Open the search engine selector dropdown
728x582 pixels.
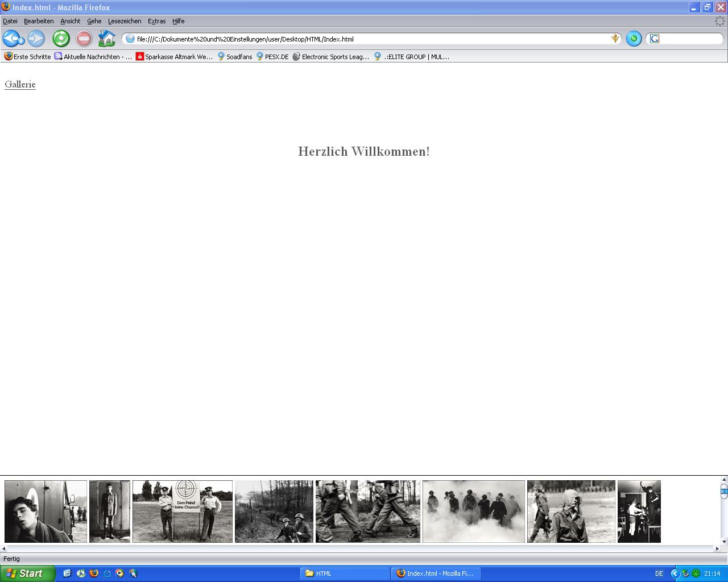(655, 39)
